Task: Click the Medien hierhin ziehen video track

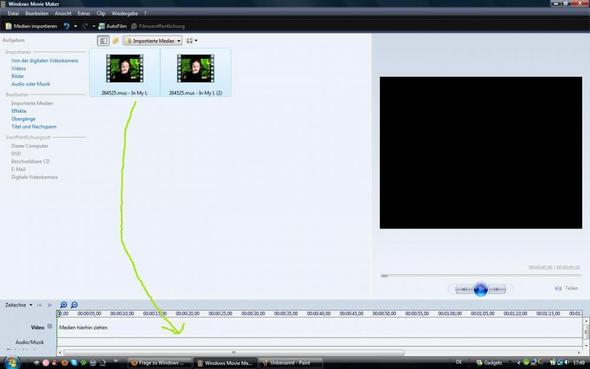Action: point(319,328)
